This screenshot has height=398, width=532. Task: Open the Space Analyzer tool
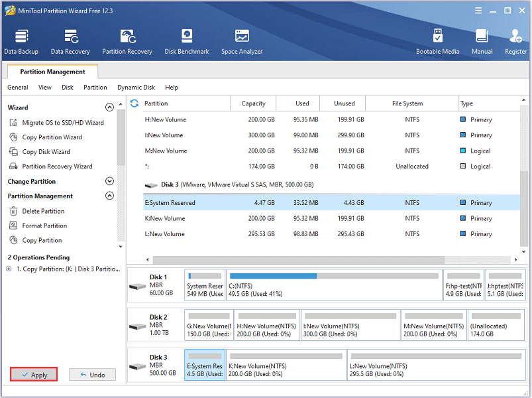242,42
